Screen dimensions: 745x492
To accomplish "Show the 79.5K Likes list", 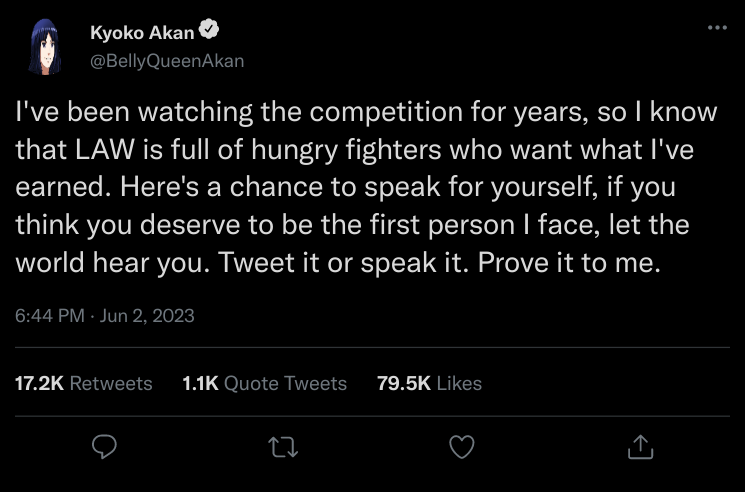I will (x=429, y=383).
